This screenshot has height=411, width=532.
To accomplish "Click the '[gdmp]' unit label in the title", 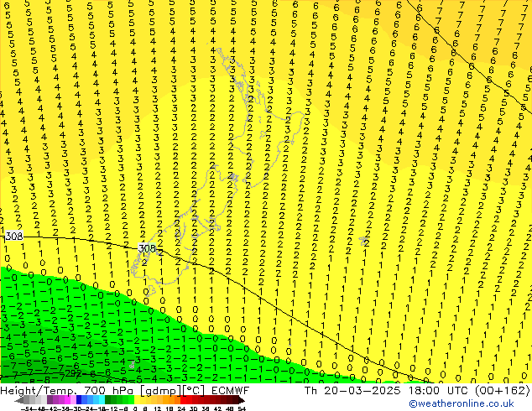I will [x=161, y=391].
